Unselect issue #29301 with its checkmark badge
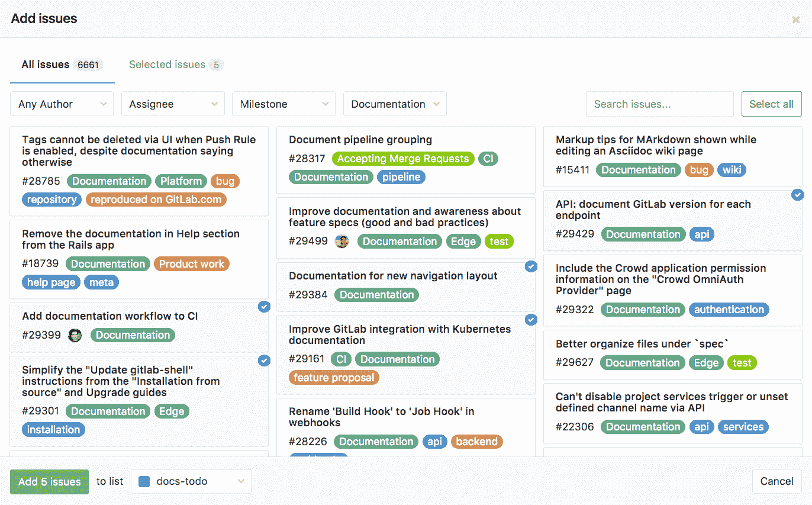Screen dimensions: 812x505 click(x=264, y=360)
